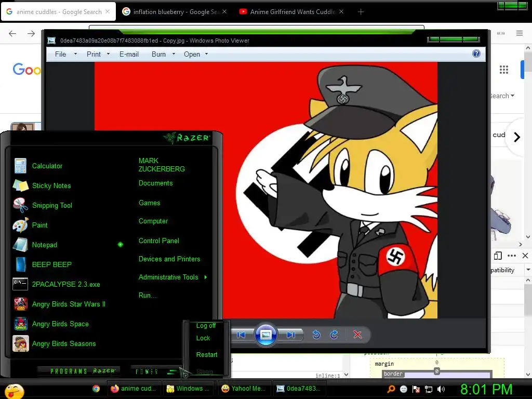Screen dimensions: 532x399
Task: Open Computer from start menu
Action: pyautogui.click(x=153, y=221)
